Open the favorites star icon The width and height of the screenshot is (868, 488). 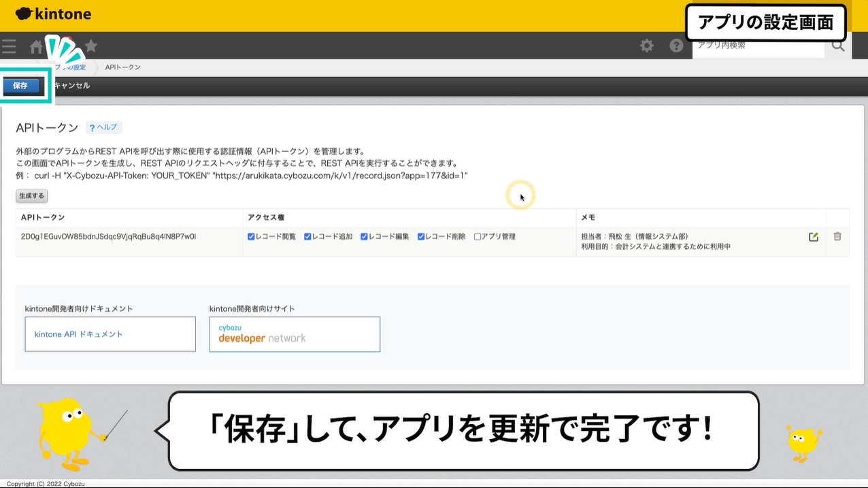[91, 46]
